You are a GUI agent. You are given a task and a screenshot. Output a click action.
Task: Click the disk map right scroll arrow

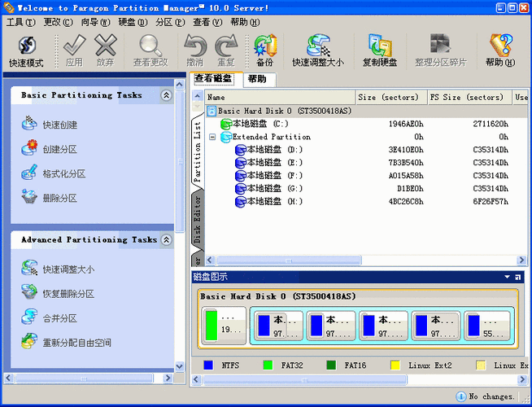pos(522,379)
